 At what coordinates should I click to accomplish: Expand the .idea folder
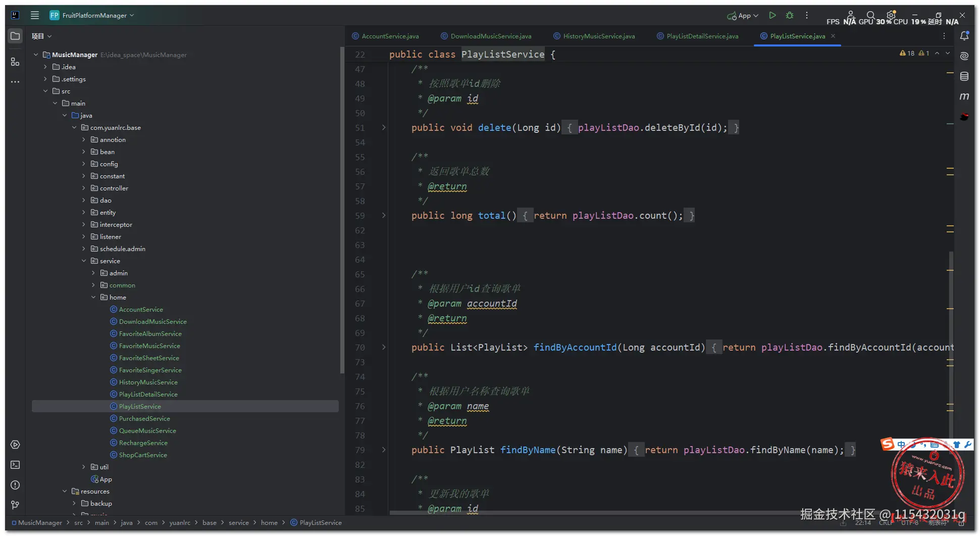pyautogui.click(x=45, y=67)
